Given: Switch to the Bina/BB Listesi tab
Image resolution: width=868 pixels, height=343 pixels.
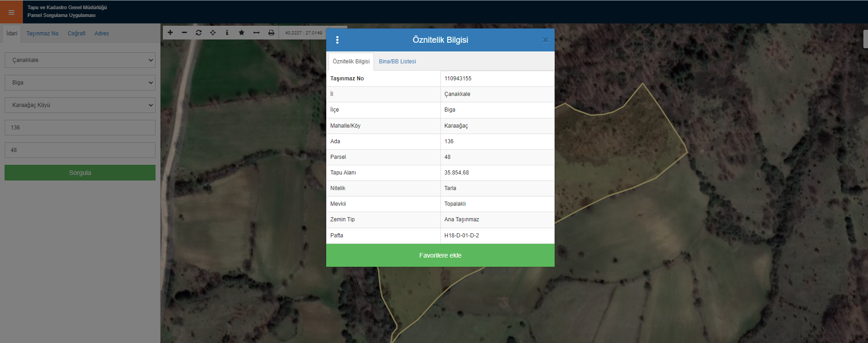Looking at the screenshot, I should [x=397, y=62].
